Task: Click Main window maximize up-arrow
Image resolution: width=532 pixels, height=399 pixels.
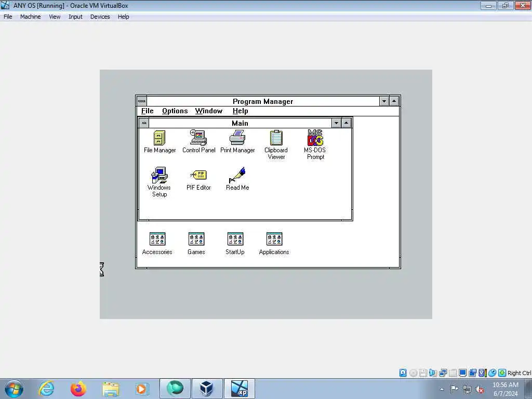Action: click(x=346, y=123)
